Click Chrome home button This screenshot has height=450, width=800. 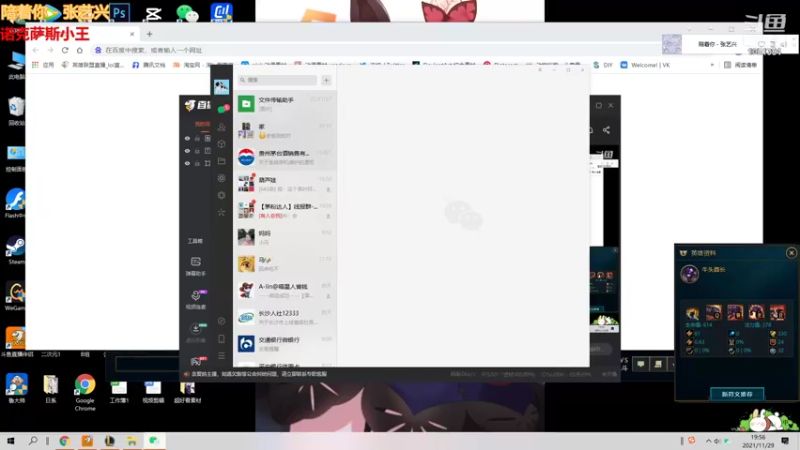point(80,50)
